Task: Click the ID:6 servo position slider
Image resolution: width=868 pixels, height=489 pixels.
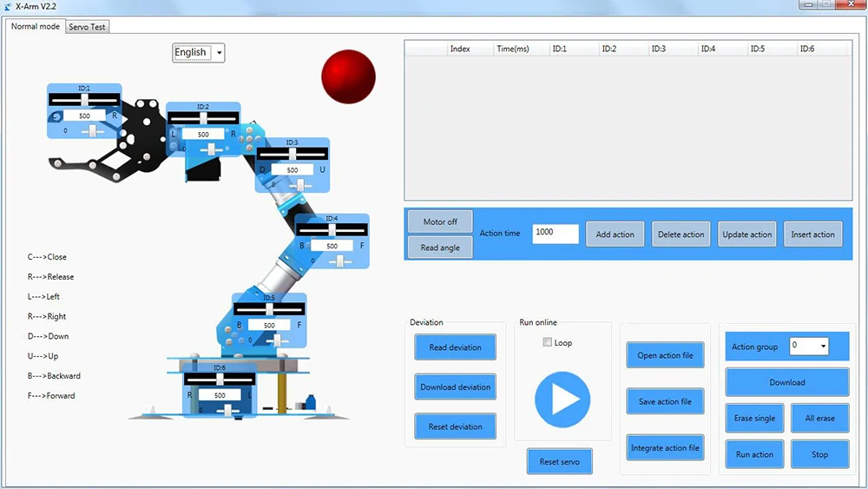Action: 220,380
